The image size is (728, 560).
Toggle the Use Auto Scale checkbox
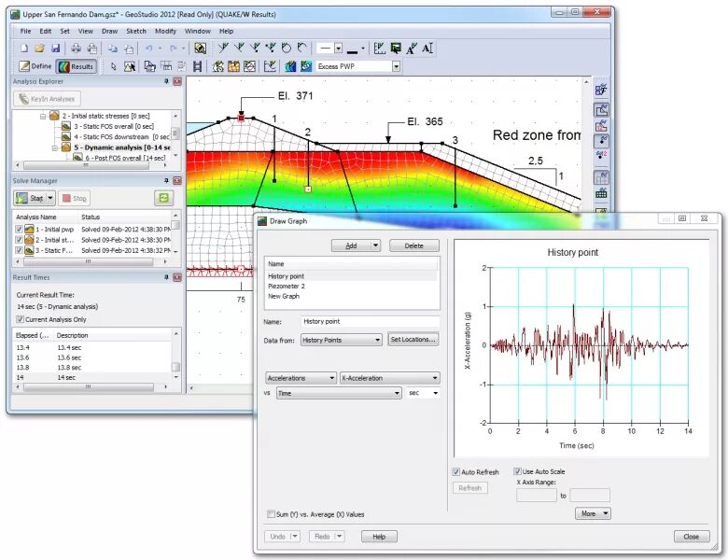coord(517,471)
